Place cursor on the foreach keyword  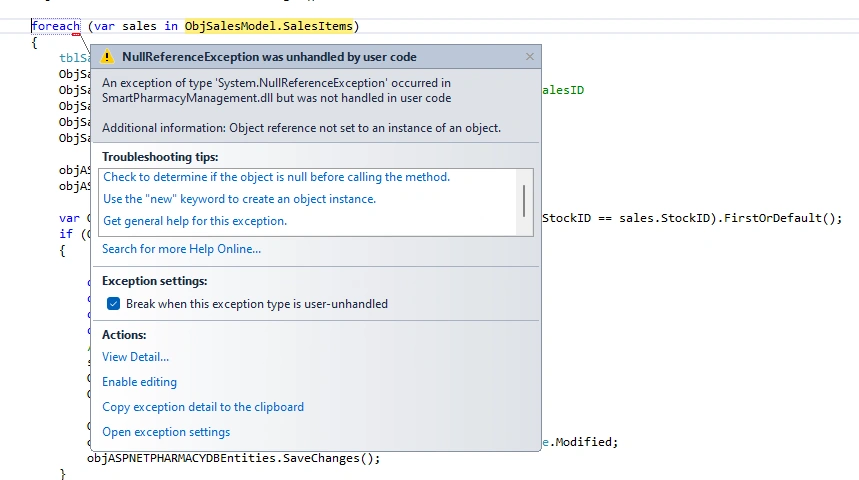pyautogui.click(x=56, y=26)
